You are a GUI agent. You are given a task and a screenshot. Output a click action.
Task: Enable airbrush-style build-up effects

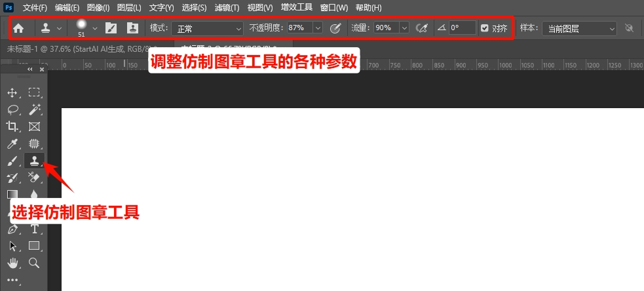422,28
